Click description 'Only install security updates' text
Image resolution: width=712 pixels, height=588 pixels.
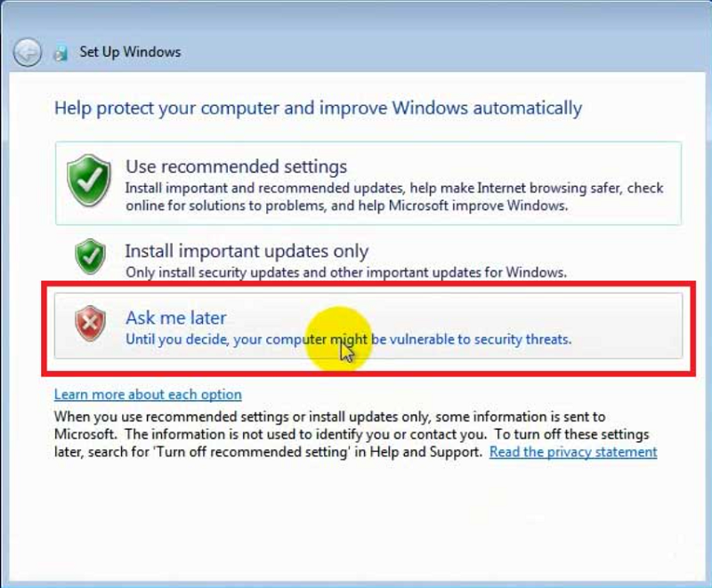(345, 272)
